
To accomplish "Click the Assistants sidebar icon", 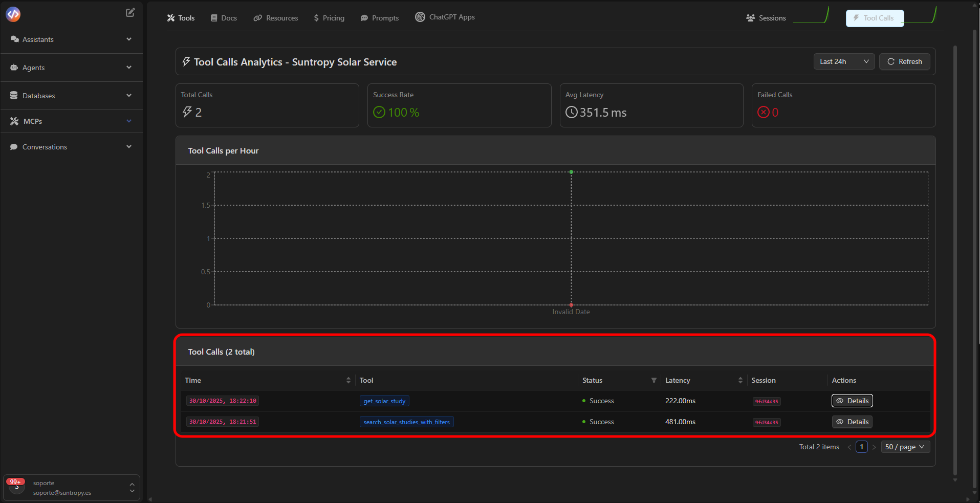I will click(x=14, y=39).
